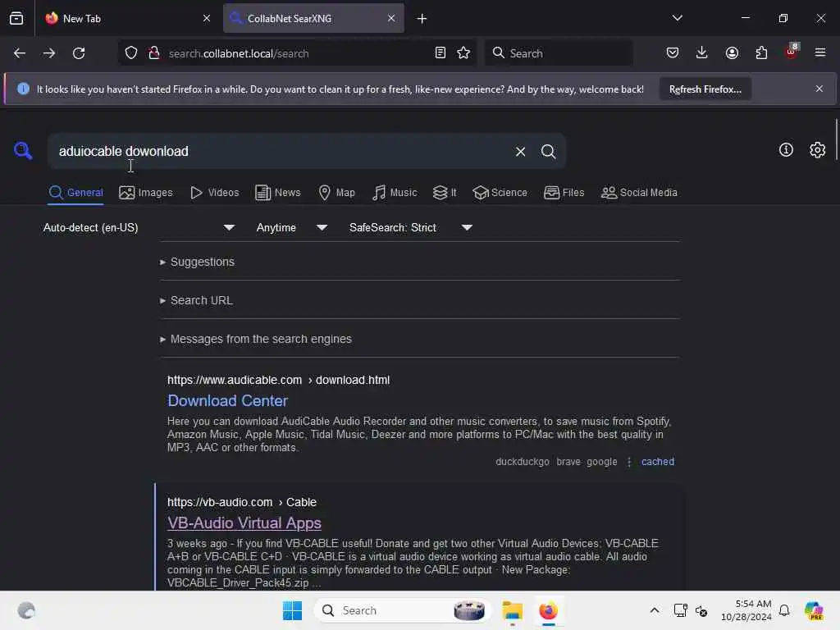Save page to Pocket
Screen dimensions: 840x630
tap(673, 52)
